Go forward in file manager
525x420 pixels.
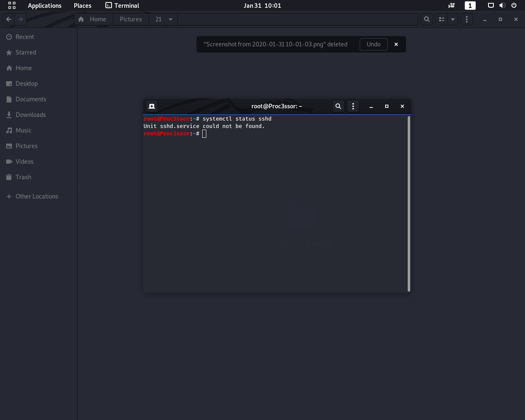(21, 19)
